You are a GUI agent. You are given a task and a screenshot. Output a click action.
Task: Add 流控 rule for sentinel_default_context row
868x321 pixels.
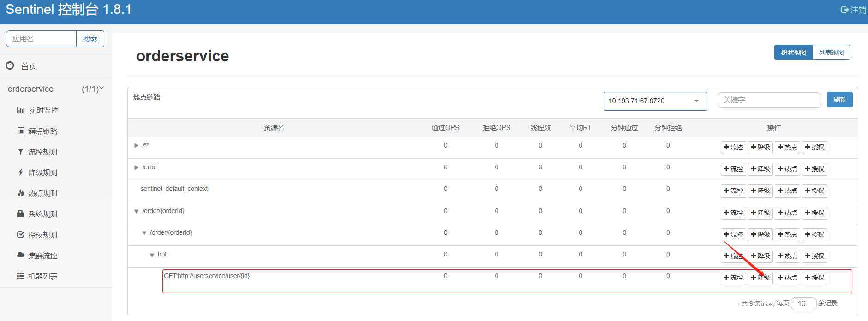[733, 190]
